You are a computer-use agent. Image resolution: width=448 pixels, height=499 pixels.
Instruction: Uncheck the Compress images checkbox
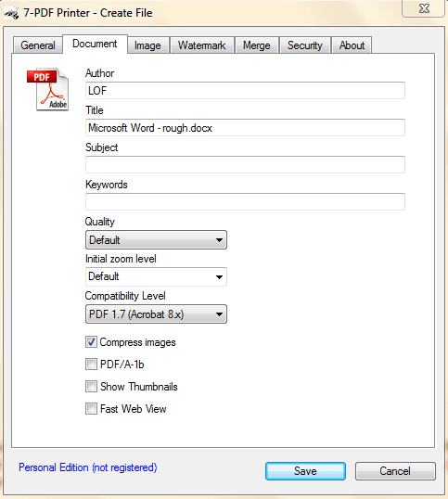tap(91, 342)
